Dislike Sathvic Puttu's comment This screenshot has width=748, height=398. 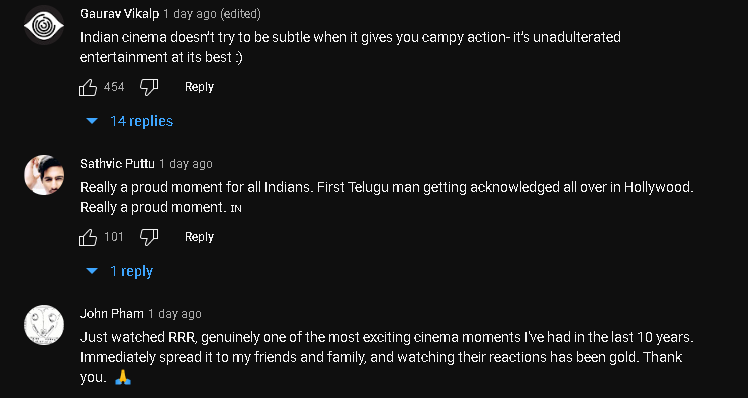pos(149,237)
